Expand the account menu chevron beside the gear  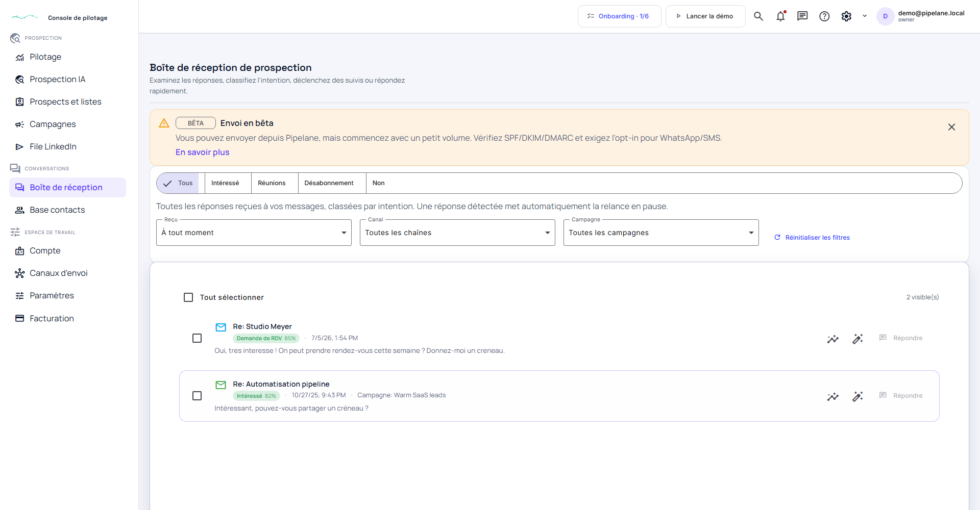[865, 16]
